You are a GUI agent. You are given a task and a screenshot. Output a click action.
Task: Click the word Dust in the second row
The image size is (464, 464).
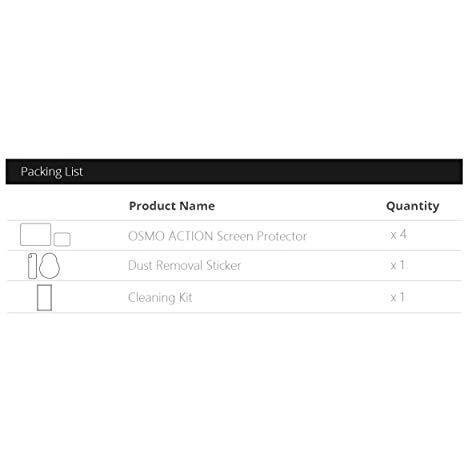click(140, 265)
